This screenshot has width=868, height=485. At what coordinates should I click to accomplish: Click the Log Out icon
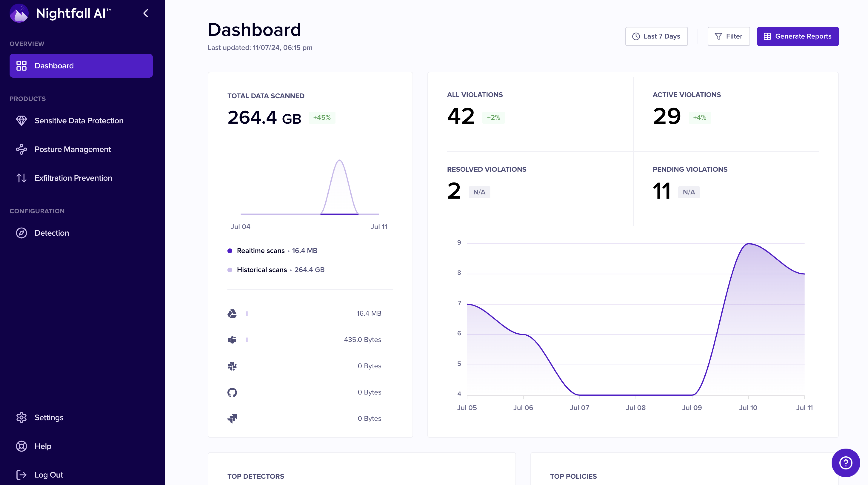point(21,475)
